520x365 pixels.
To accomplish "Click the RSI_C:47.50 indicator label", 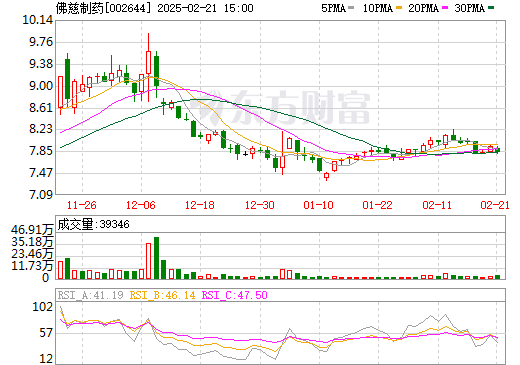I will (x=235, y=295).
